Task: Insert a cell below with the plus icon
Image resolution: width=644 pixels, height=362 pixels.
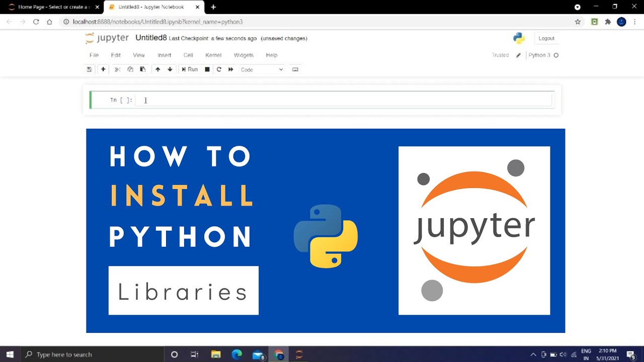Action: coord(103,69)
